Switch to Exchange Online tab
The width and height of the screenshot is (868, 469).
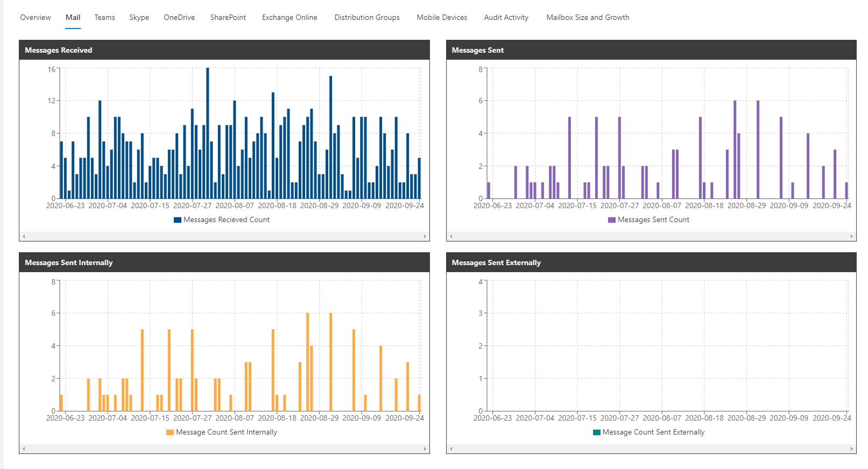(290, 17)
